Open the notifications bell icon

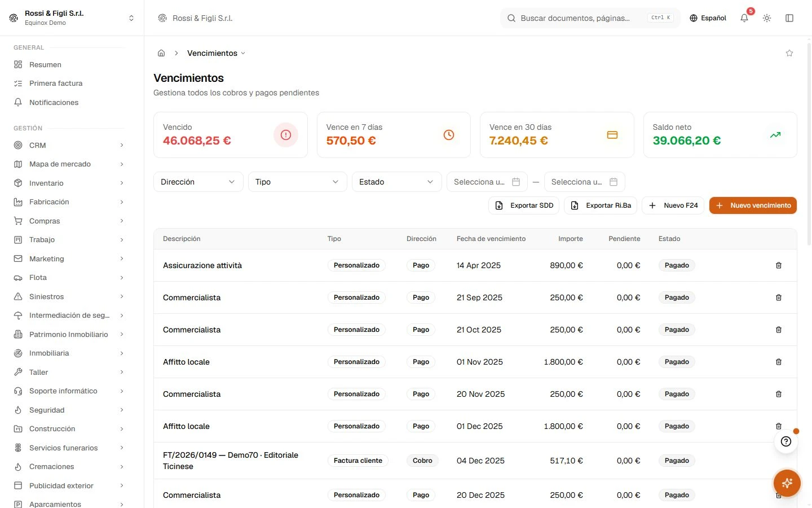[744, 18]
